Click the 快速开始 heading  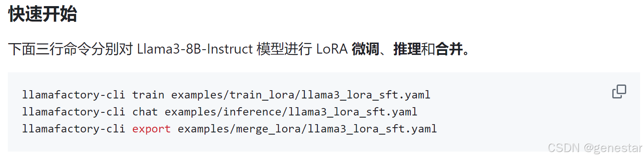point(43,14)
